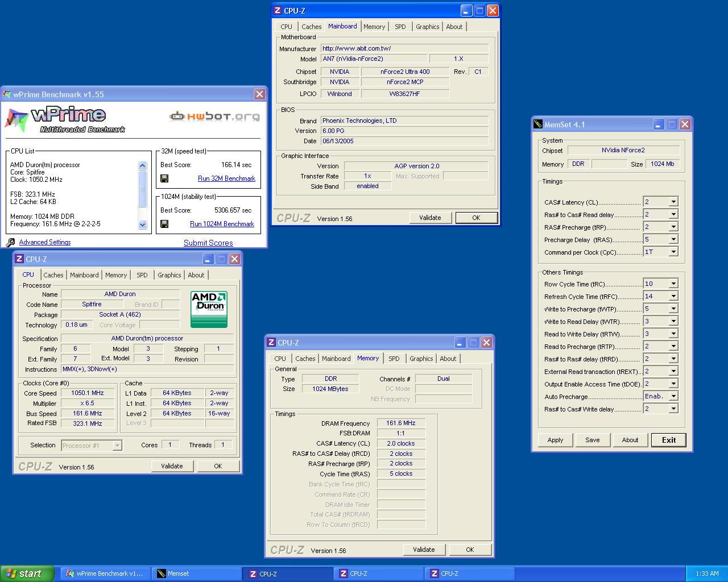Close the wPrime Benchmark window
The height and width of the screenshot is (582, 728).
[x=259, y=94]
